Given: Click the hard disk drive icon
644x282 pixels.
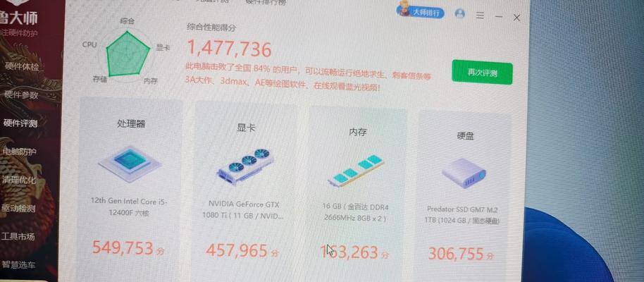Looking at the screenshot, I should pos(464,173).
